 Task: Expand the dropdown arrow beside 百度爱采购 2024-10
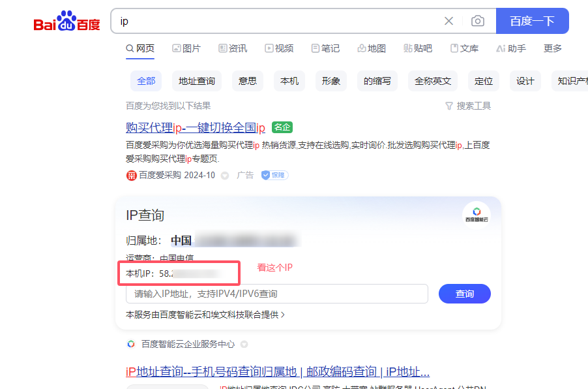pyautogui.click(x=225, y=176)
